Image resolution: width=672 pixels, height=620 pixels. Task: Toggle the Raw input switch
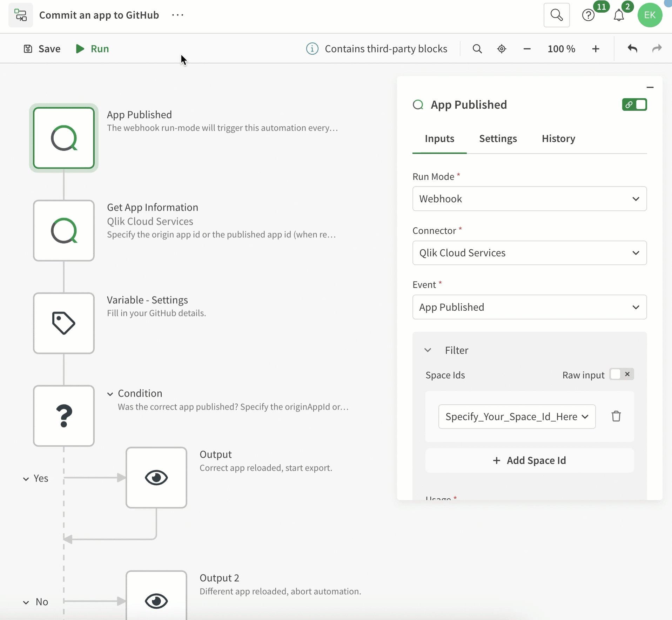pyautogui.click(x=621, y=375)
